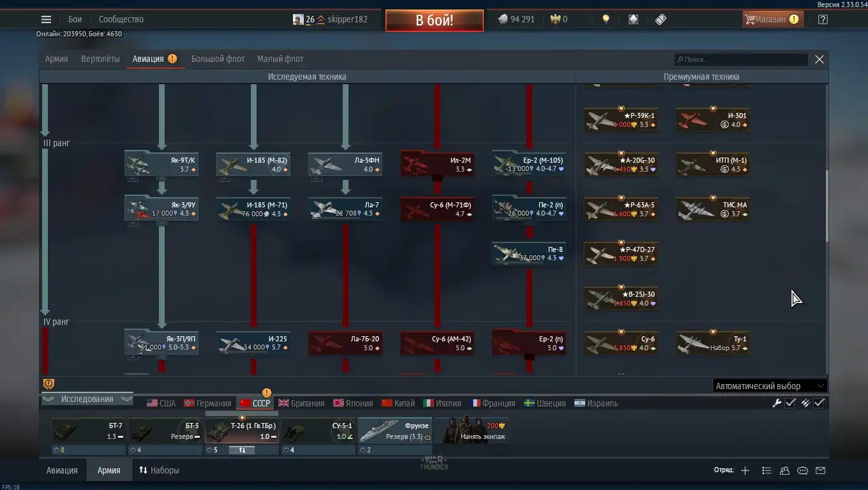The height and width of the screenshot is (490, 868).
Task: Select the БТ-7 crew slot
Action: (89, 431)
